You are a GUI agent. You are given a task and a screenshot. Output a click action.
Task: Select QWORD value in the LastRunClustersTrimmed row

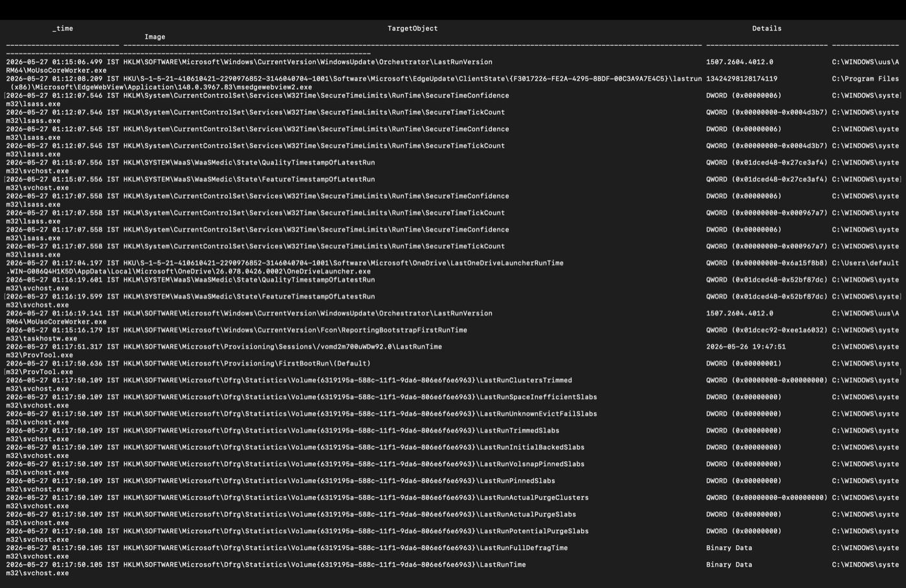click(766, 381)
